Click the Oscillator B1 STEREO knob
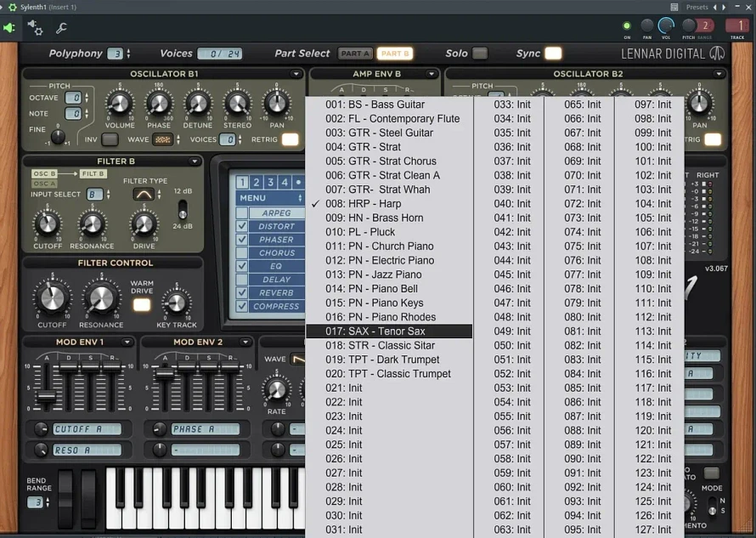This screenshot has width=756, height=538. (x=237, y=103)
